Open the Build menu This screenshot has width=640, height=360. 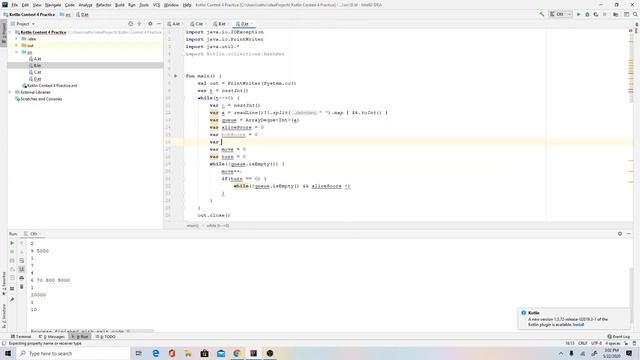coord(120,5)
